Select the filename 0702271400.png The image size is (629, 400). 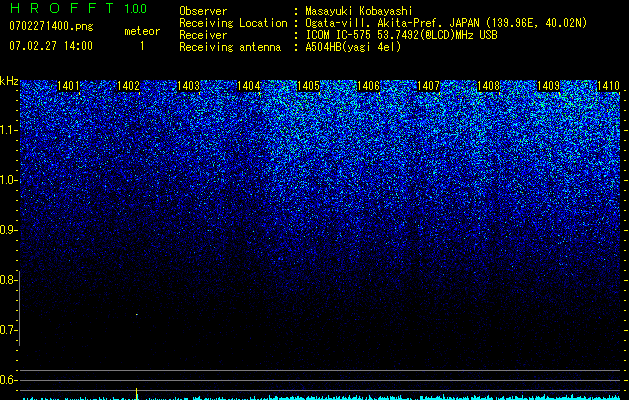click(x=51, y=26)
